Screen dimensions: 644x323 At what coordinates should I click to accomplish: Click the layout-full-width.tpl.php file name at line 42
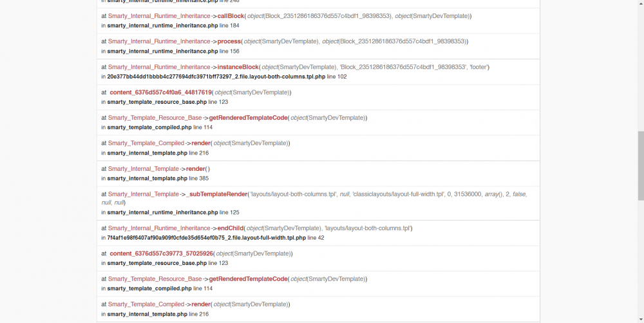[x=207, y=237]
